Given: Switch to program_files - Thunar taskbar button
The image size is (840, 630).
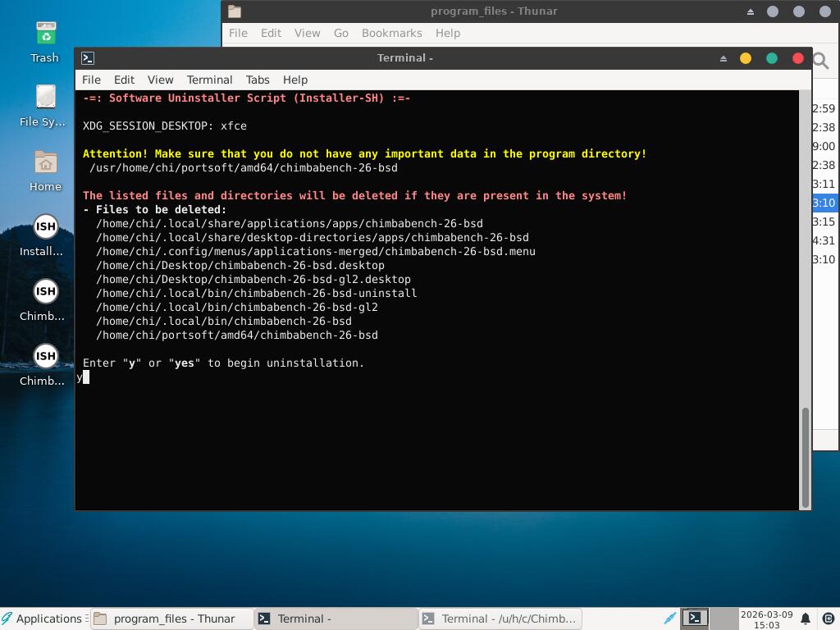Looking at the screenshot, I should [x=171, y=619].
